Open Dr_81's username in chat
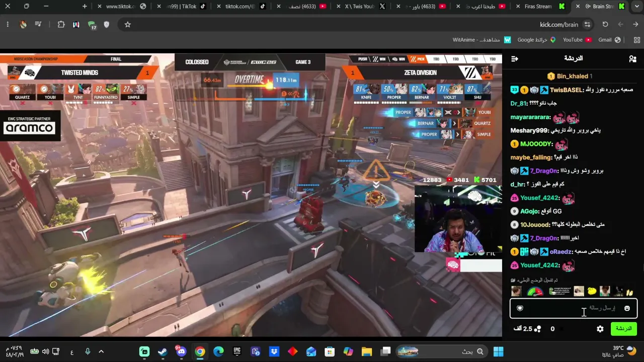The width and height of the screenshot is (644, 362). coord(518,104)
